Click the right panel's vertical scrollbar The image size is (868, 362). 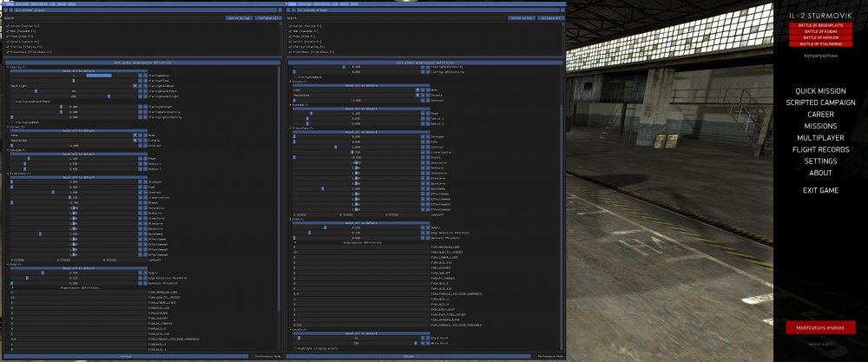tap(562, 174)
